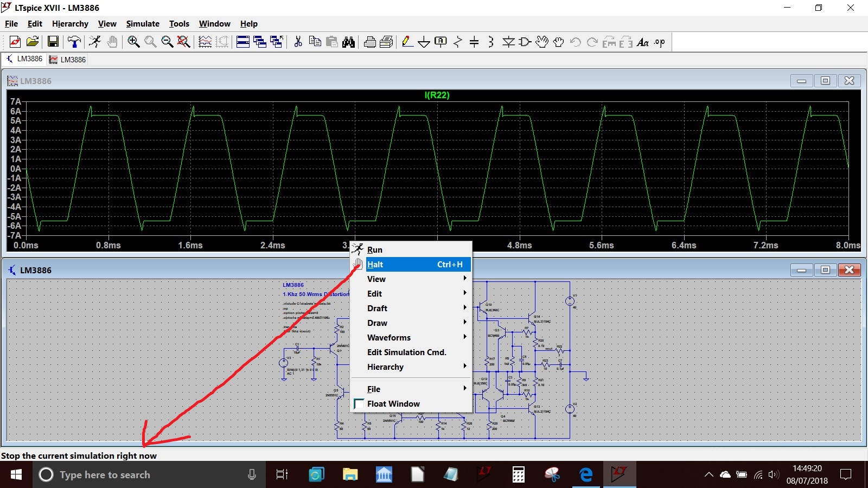The image size is (868, 488).
Task: Expand the Hierarchy submenu arrow in context menu
Action: coord(465,366)
